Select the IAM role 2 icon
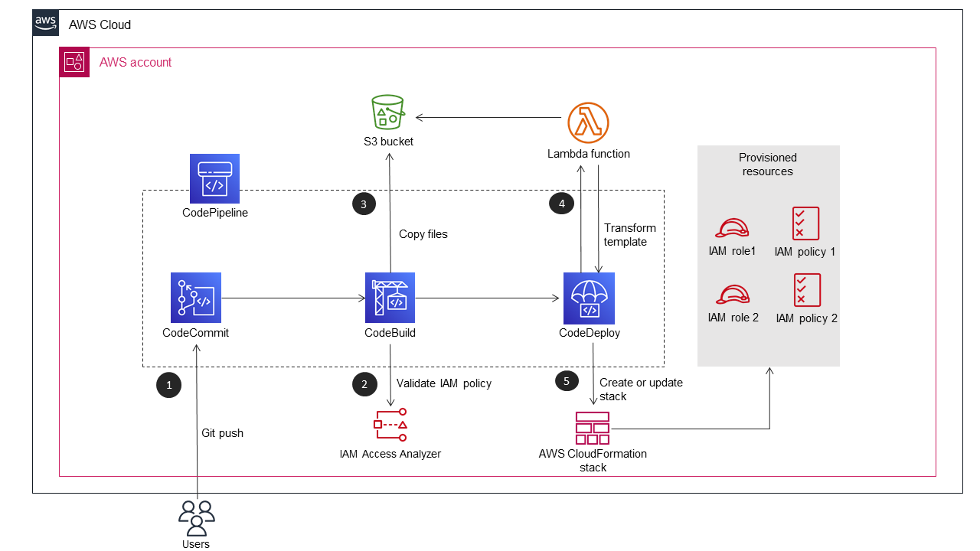Viewport: 980px width, 551px height. (x=733, y=294)
